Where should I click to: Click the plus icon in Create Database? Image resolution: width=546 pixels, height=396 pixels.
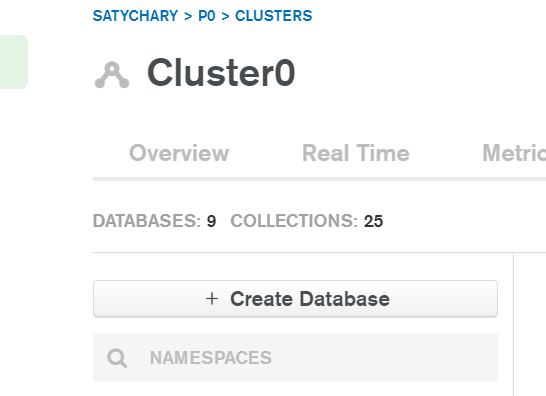(x=212, y=299)
